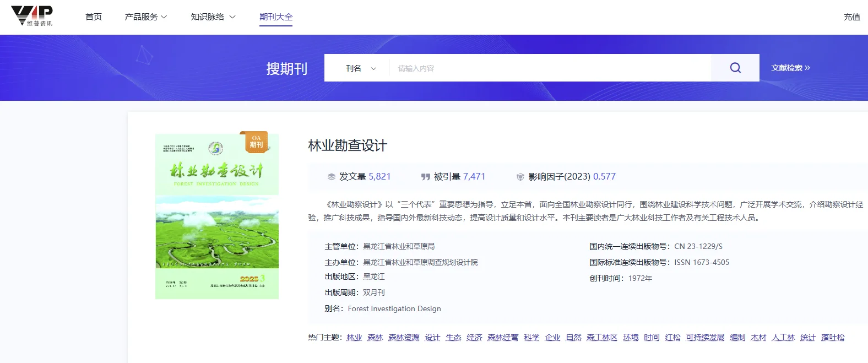
Task: Open the 林业 topic tag
Action: click(x=354, y=338)
